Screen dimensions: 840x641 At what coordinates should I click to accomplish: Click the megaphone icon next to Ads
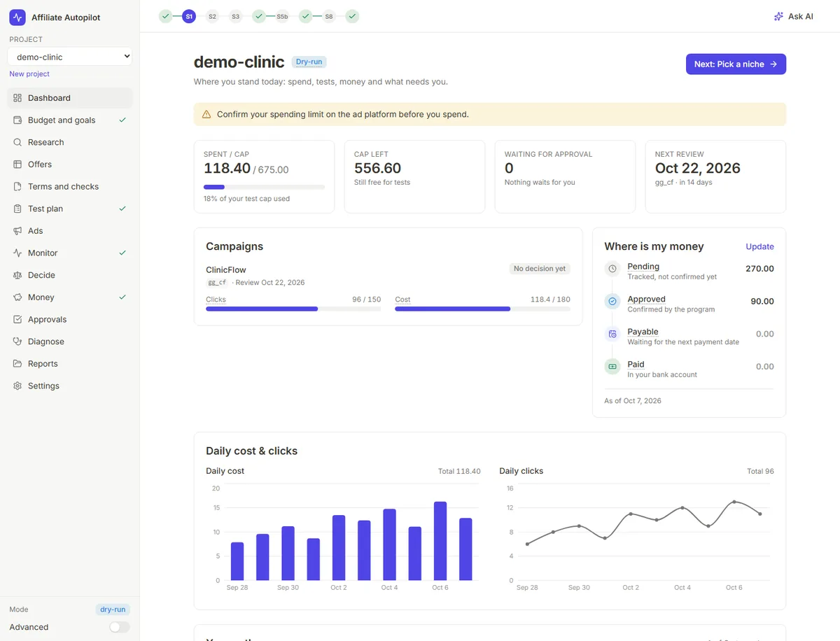click(x=17, y=231)
